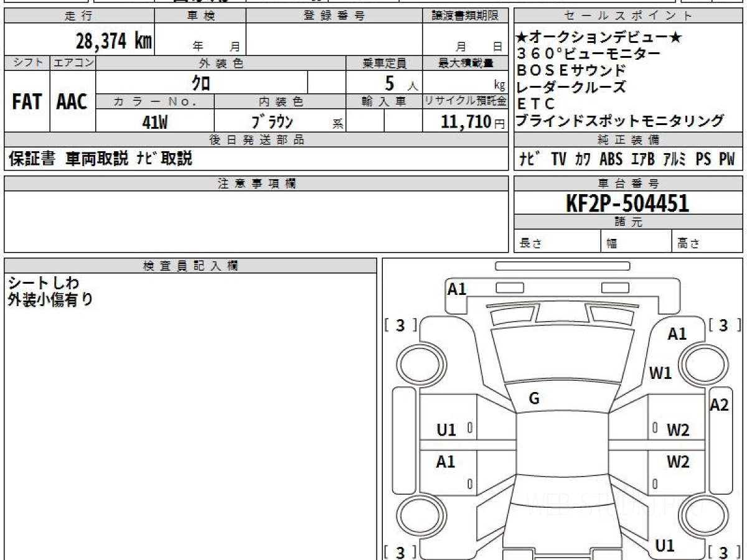
Task: Select the 輸入車 label
Action: [x=384, y=101]
